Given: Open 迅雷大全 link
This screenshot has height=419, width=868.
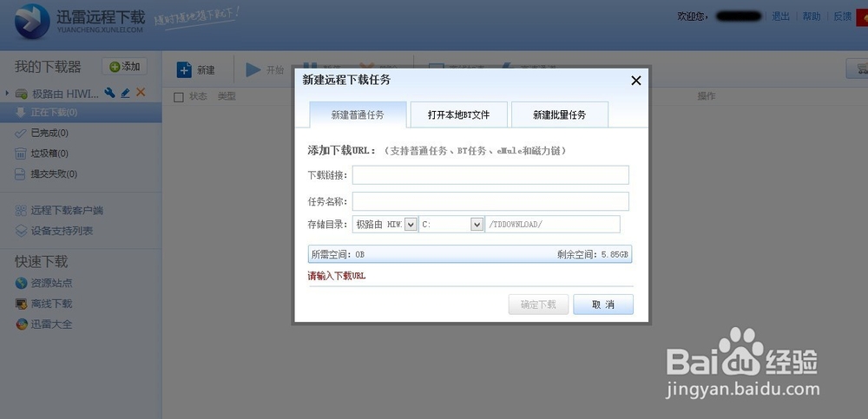Looking at the screenshot, I should pos(51,324).
